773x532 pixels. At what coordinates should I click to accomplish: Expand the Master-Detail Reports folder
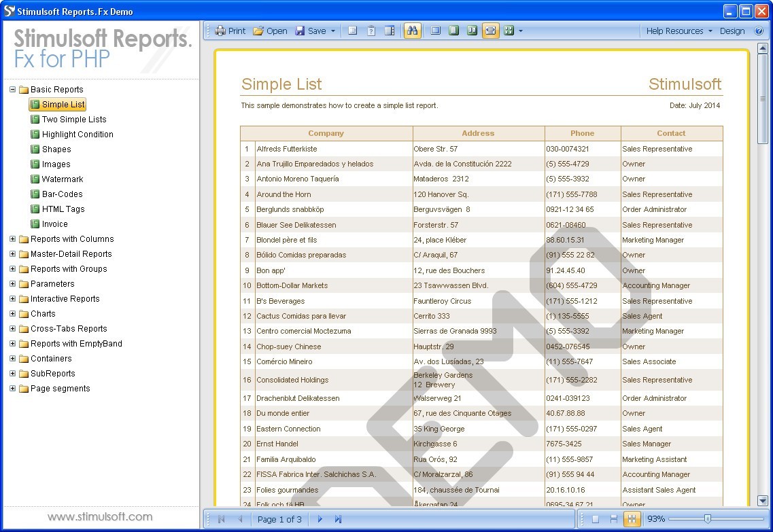click(x=13, y=253)
